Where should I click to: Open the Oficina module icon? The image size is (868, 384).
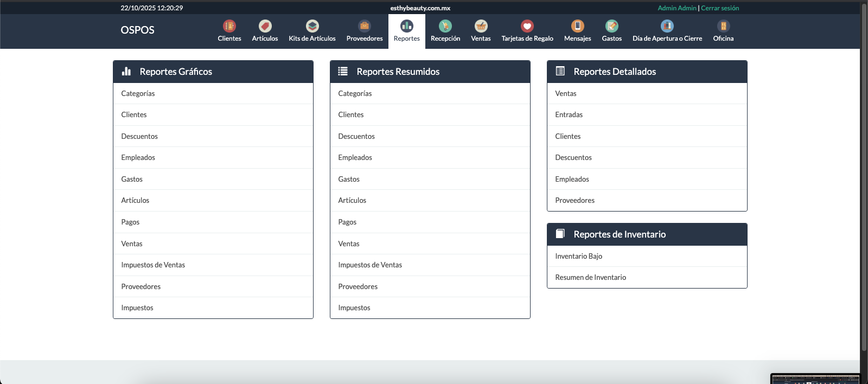click(x=723, y=26)
